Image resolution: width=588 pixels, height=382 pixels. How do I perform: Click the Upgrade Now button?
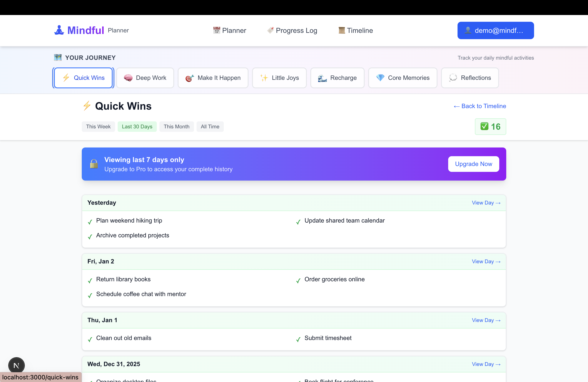point(473,164)
